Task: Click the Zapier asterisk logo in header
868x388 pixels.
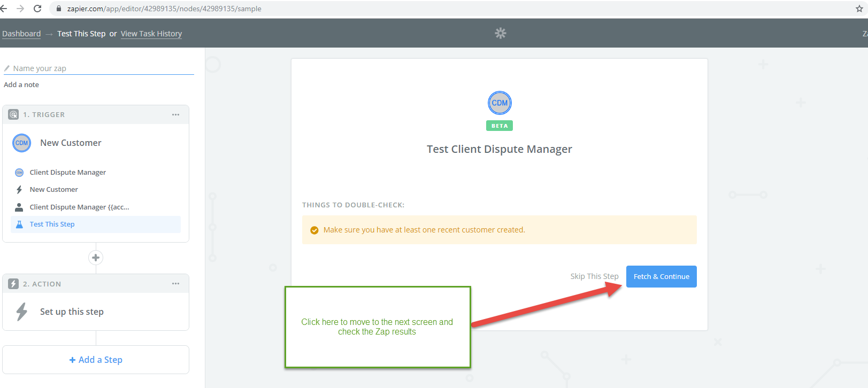Action: click(x=500, y=33)
